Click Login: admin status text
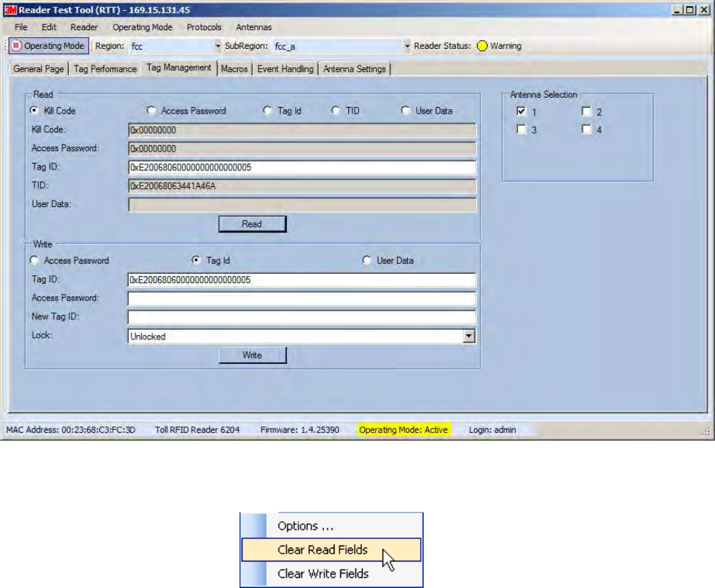715x588 pixels. point(493,430)
